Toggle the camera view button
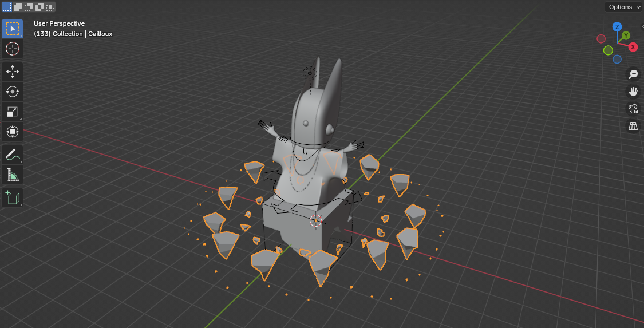Screen dimensions: 644x328 click(x=633, y=109)
